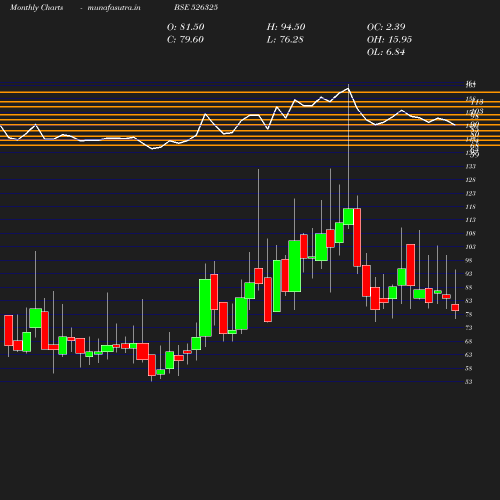Image resolution: width=500 pixels, height=500 pixels.
Task: Select the 108 price axis label
Action: (471, 234)
